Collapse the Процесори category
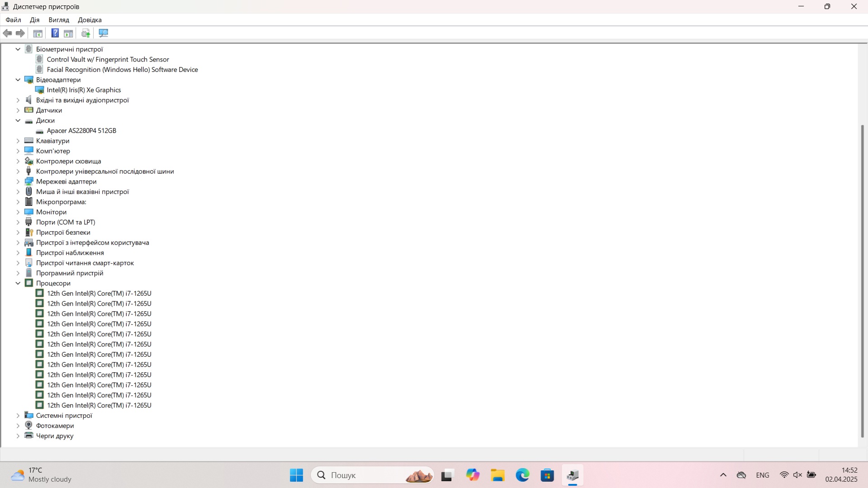The image size is (868, 488). (18, 283)
